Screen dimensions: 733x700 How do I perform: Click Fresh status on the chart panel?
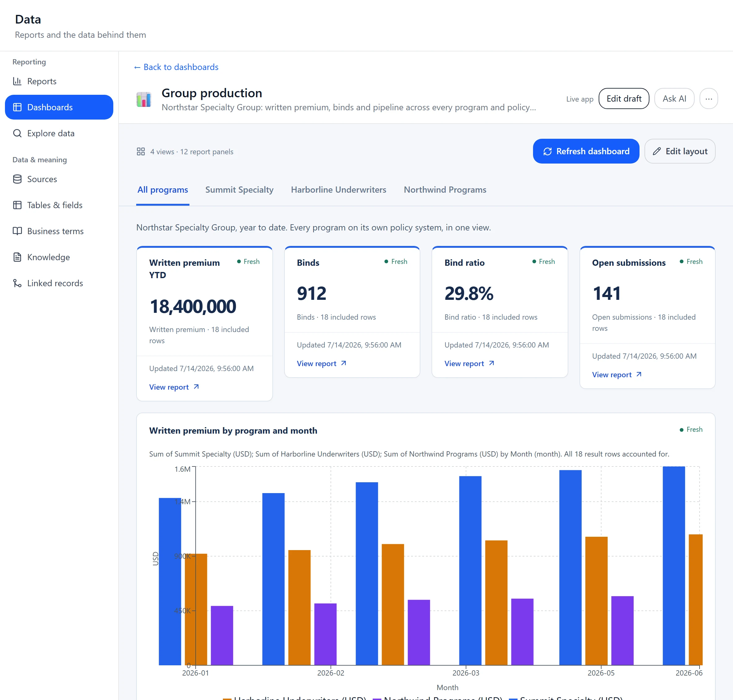tap(691, 430)
